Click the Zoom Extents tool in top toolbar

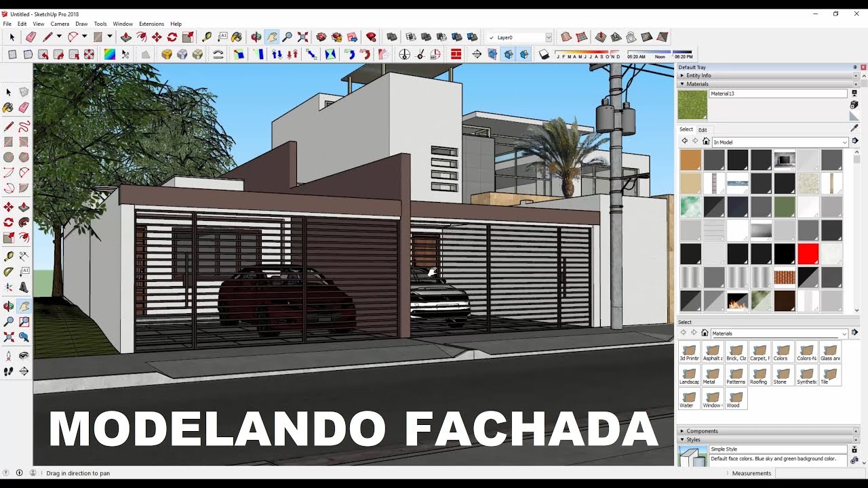303,37
